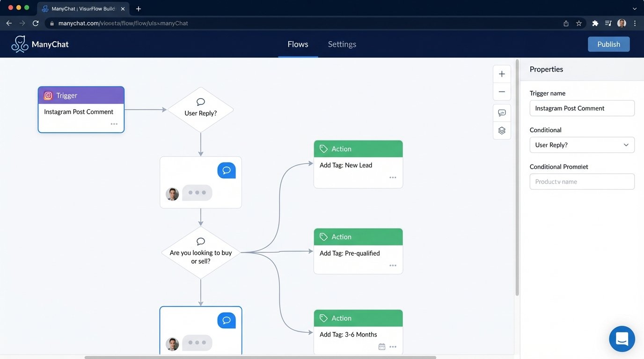644x359 pixels.
Task: Click the Instagram icon on the Trigger block
Action: (48, 95)
